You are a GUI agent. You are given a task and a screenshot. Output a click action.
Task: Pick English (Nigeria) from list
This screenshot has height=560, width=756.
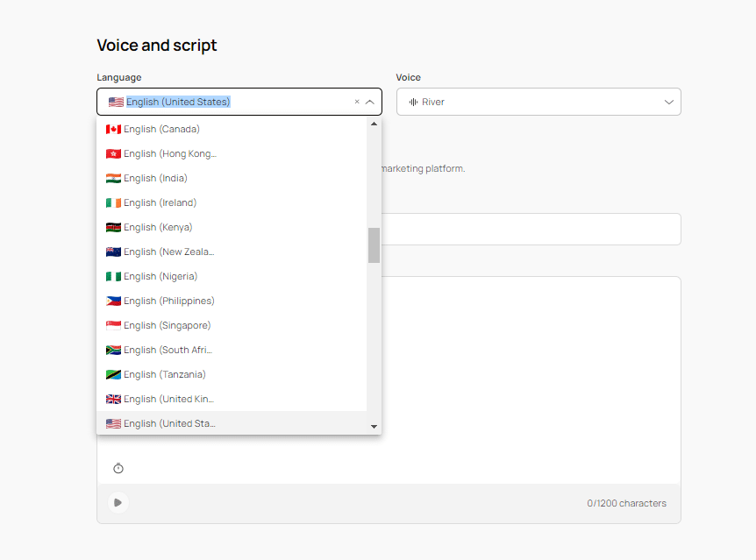click(160, 276)
